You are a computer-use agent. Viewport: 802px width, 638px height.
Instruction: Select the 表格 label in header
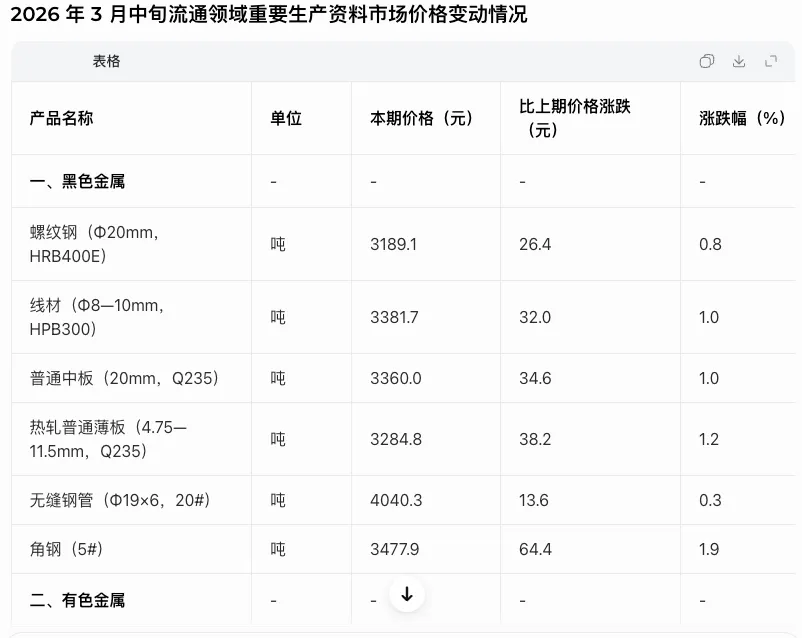106,61
